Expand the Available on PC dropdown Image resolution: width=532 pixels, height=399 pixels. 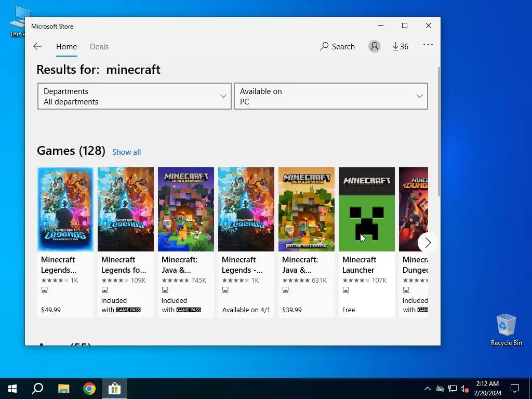(x=331, y=96)
